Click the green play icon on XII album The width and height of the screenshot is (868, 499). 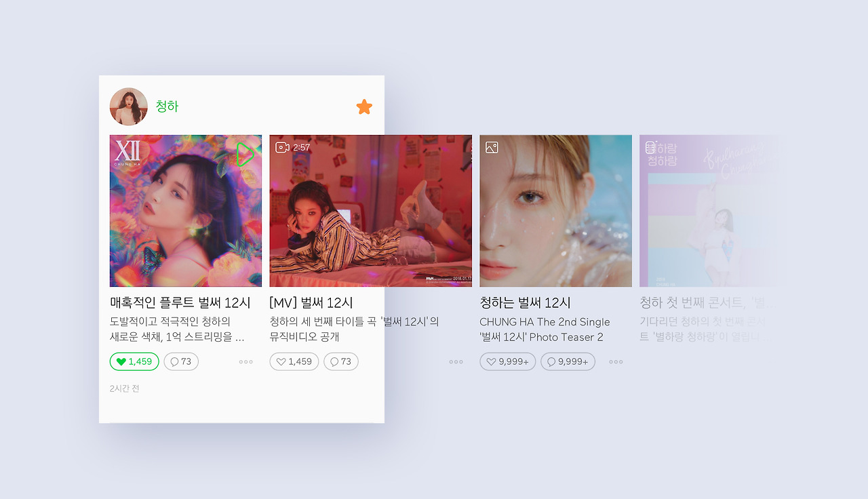click(x=245, y=155)
